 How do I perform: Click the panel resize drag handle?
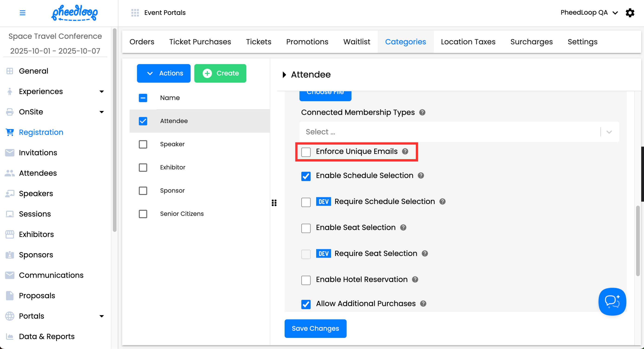[x=274, y=203]
